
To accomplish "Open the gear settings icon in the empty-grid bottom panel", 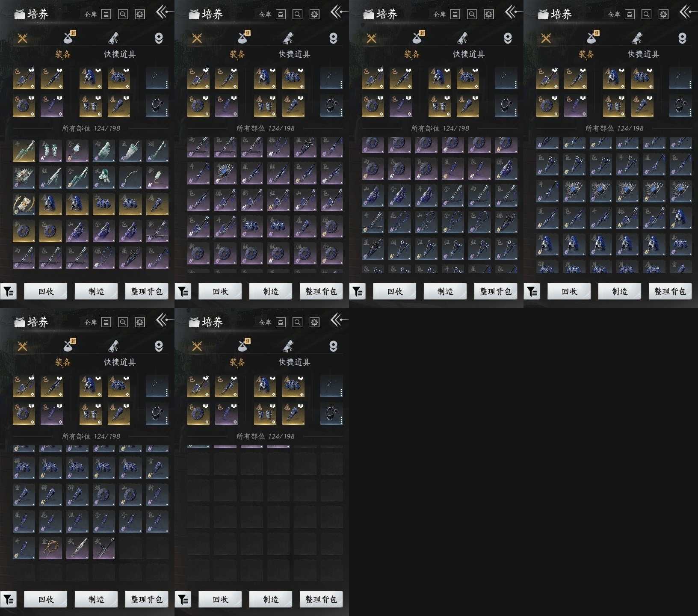I will pos(314,323).
